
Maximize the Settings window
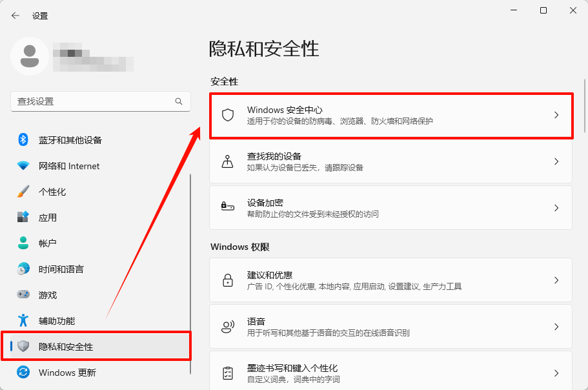point(543,10)
